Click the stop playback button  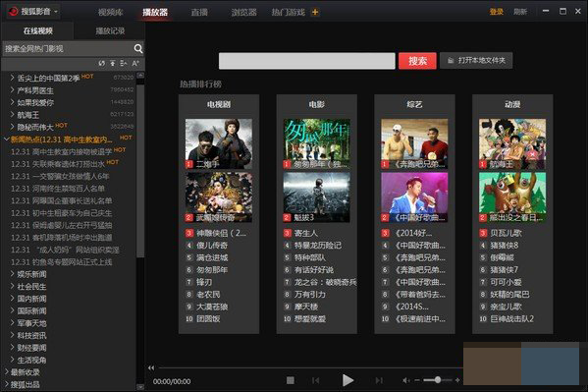[291, 380]
